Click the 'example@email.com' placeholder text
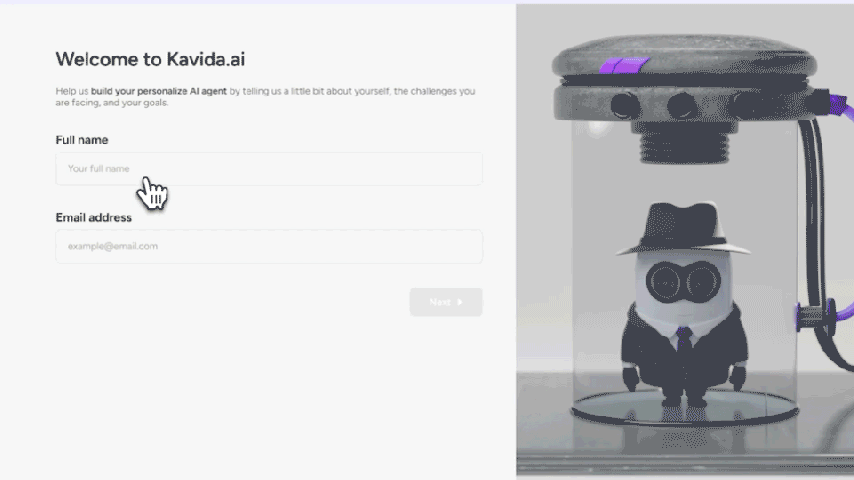 point(113,246)
